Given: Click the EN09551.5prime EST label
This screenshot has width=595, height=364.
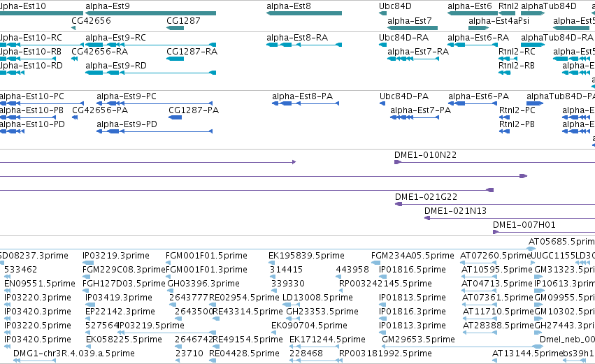Looking at the screenshot, I should pyautogui.click(x=40, y=284).
